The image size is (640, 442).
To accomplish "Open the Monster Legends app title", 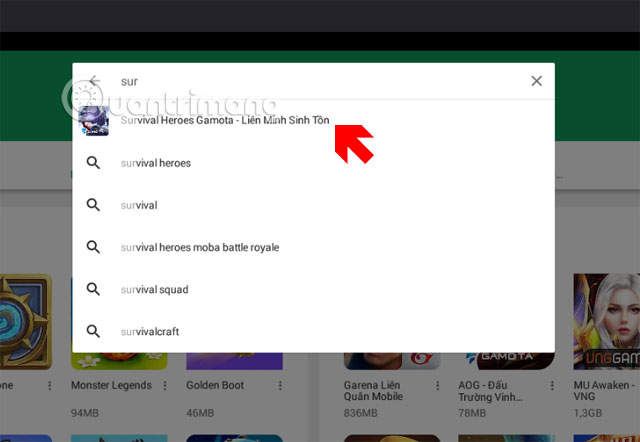I will coord(111,385).
